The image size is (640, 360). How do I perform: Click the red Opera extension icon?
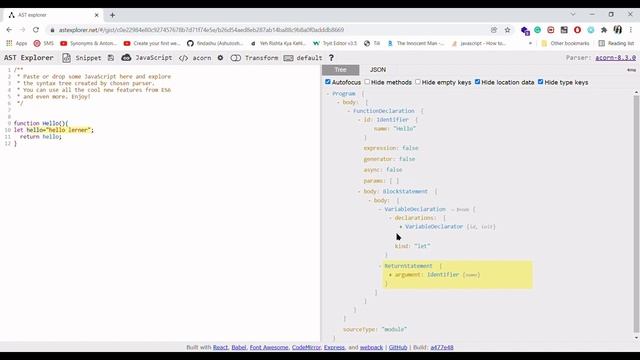(577, 30)
